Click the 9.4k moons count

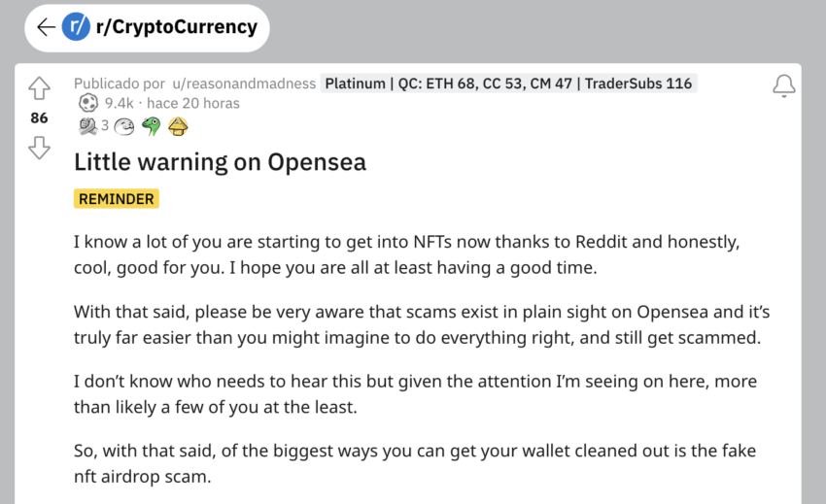click(119, 103)
